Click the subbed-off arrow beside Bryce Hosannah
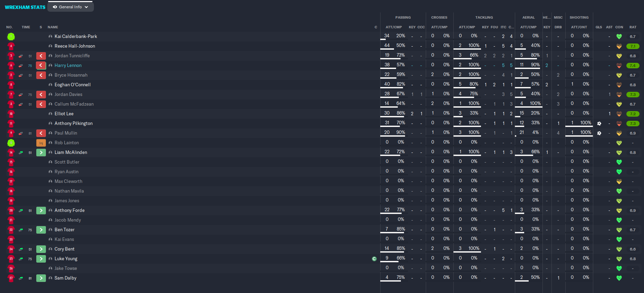The image size is (644, 293). 41,75
